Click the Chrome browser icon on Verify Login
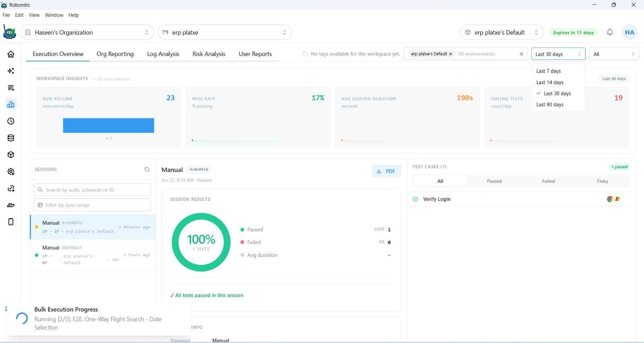This screenshot has height=343, width=644. coord(610,199)
